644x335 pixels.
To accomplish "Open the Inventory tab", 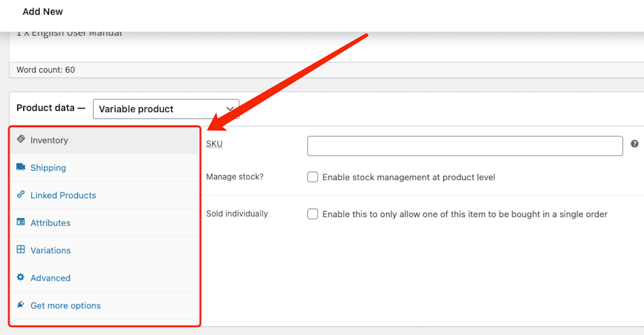I will (104, 140).
